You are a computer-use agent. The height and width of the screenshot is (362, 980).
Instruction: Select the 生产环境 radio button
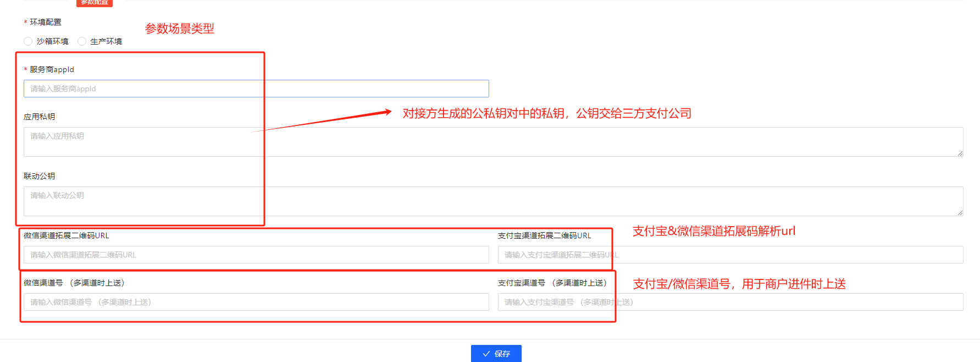click(82, 41)
